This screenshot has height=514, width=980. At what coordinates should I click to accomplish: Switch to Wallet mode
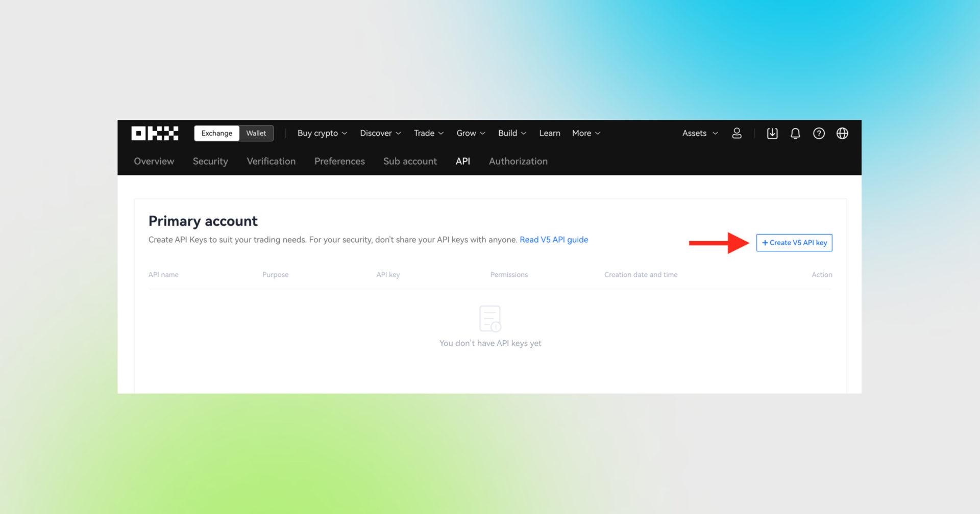(x=256, y=133)
